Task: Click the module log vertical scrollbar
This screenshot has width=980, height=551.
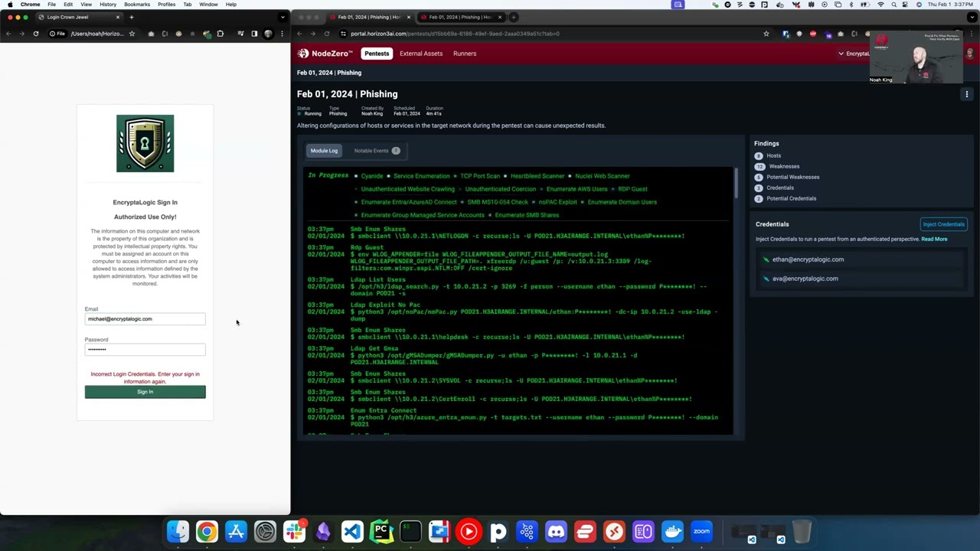Action: [737, 182]
